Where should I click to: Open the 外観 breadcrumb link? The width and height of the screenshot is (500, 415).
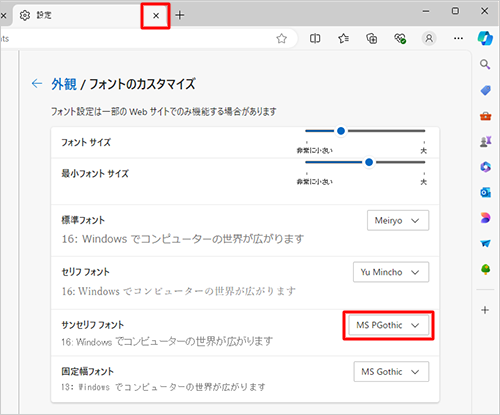point(64,84)
